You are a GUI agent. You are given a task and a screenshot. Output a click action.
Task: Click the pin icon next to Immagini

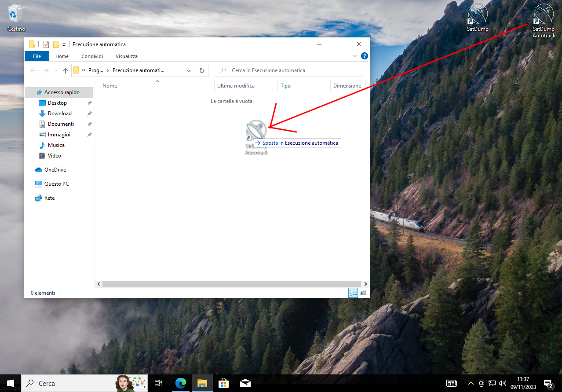pos(89,135)
